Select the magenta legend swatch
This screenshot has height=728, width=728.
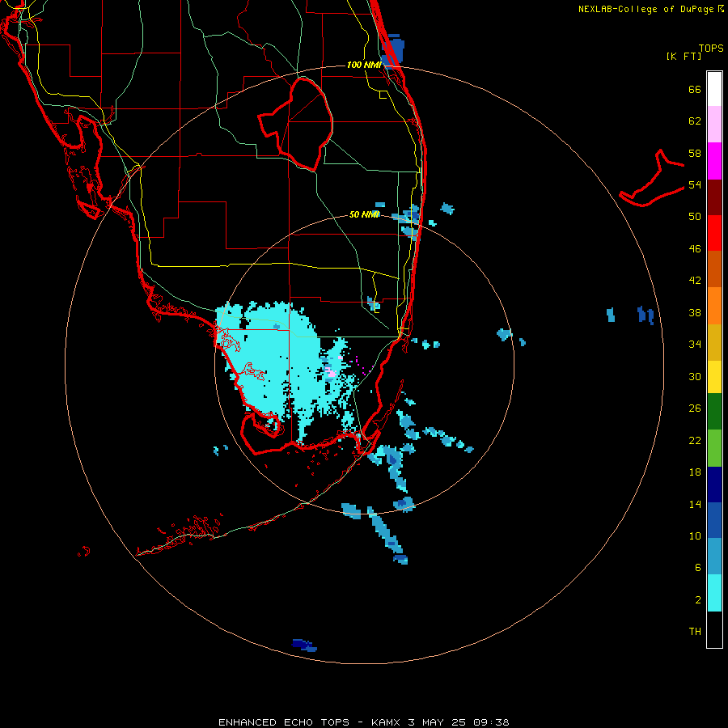[x=714, y=161]
